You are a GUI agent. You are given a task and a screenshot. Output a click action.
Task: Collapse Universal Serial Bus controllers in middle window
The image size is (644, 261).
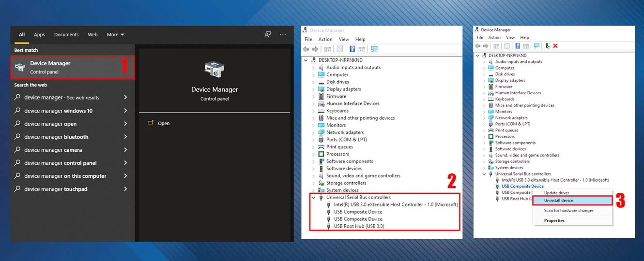click(x=313, y=197)
